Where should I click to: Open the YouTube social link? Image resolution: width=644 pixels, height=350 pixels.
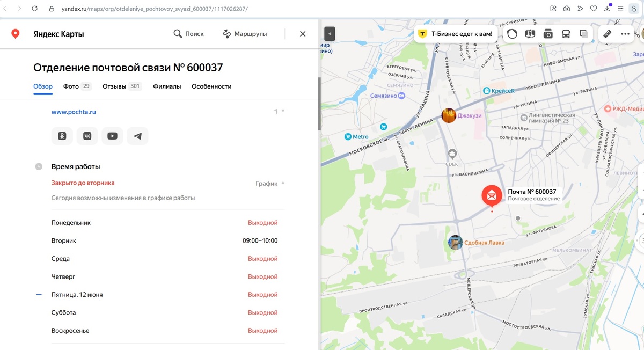click(x=112, y=136)
